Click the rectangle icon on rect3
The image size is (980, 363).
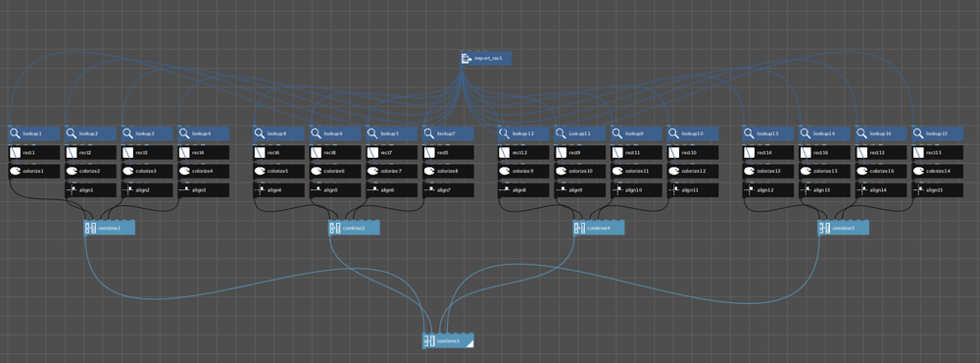[127, 153]
